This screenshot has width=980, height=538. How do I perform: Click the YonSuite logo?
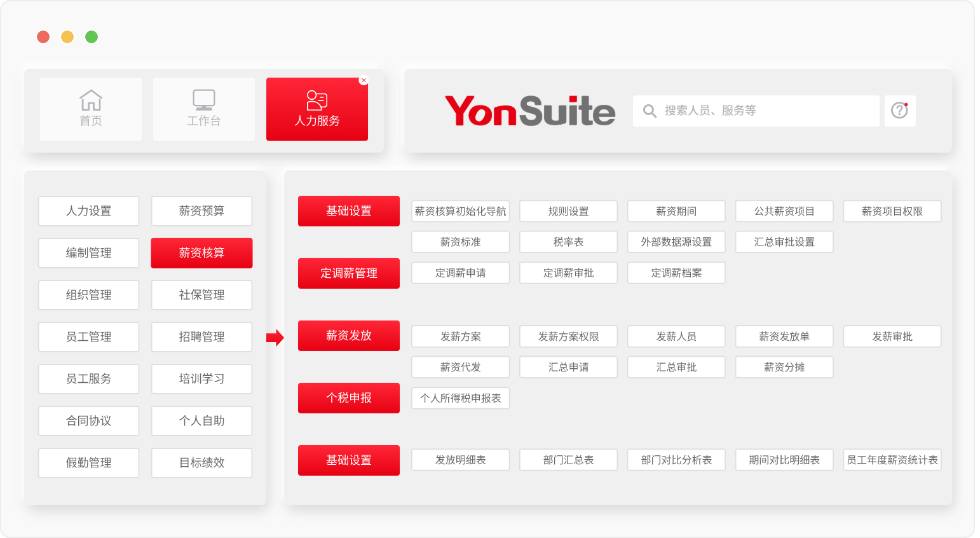pyautogui.click(x=529, y=111)
